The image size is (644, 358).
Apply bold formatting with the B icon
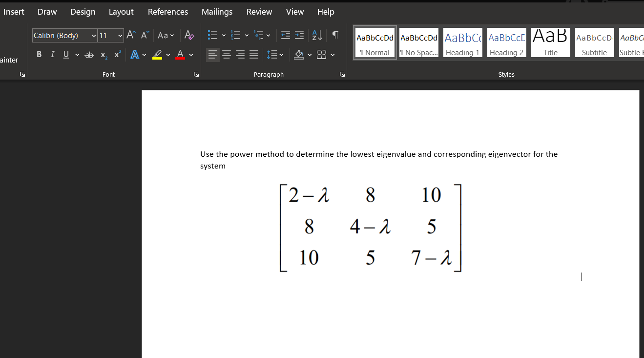click(39, 54)
